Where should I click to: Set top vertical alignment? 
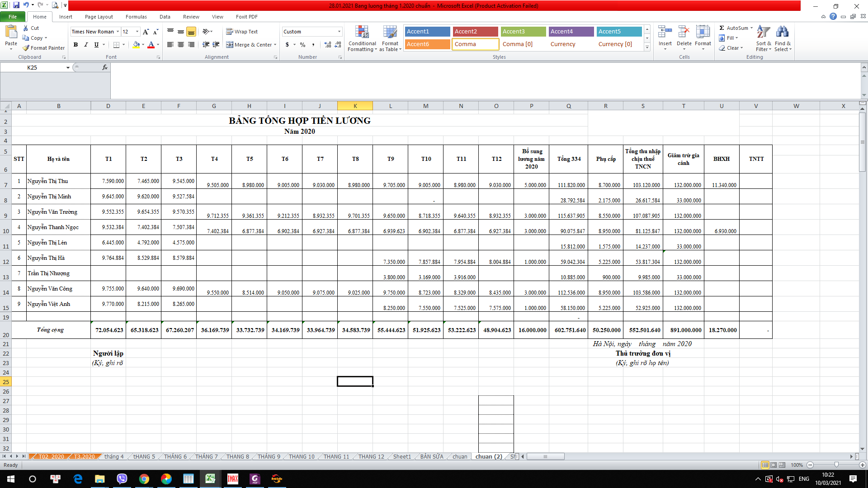[x=170, y=32]
